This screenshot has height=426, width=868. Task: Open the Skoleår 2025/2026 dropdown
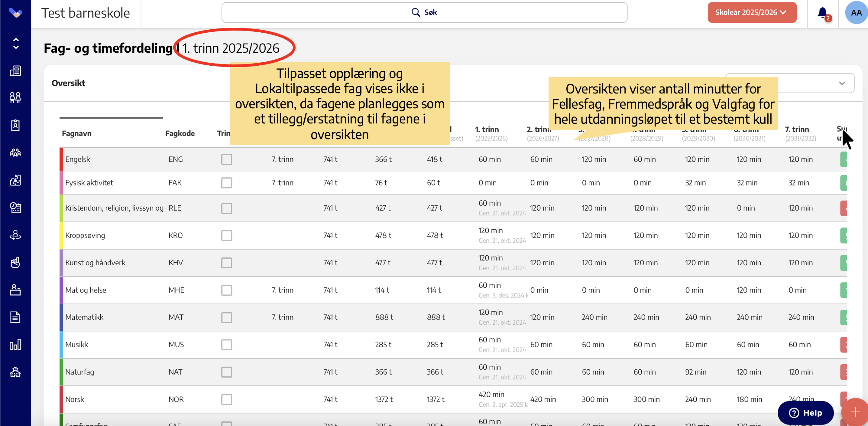(752, 12)
